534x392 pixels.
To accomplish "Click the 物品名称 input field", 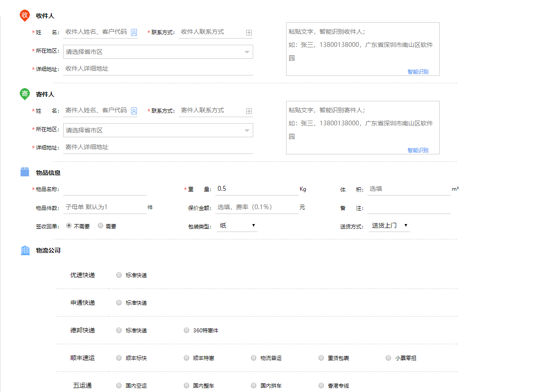I will pos(104,189).
